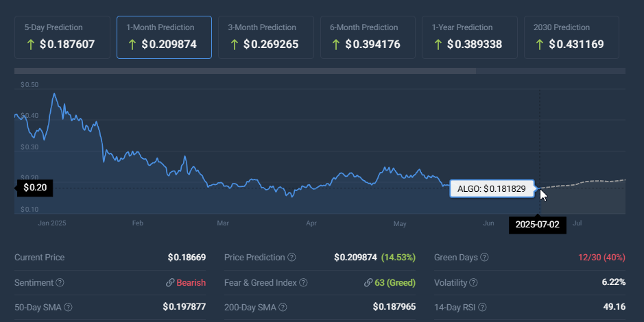Viewport: 644px width, 322px height.
Task: Click help icon next to 50-Day SMA
Action: point(68,307)
